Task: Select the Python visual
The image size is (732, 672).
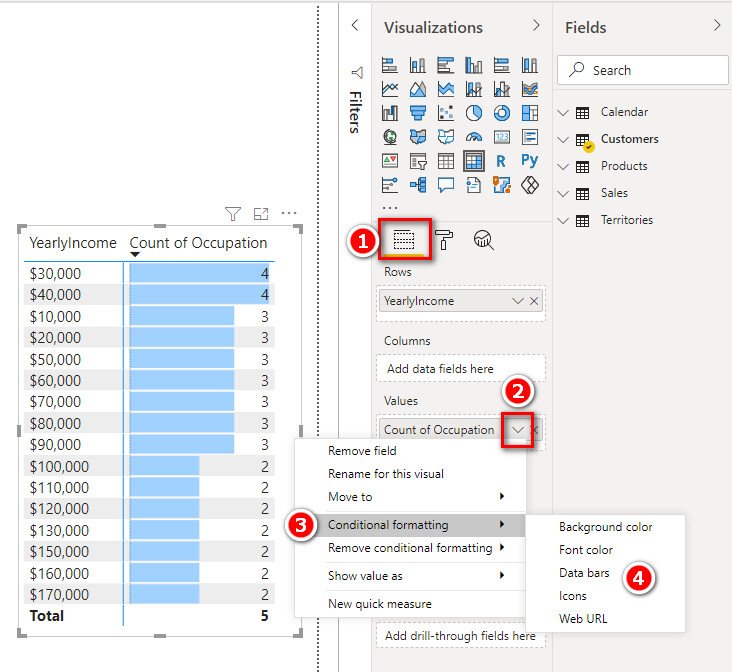Action: tap(530, 160)
